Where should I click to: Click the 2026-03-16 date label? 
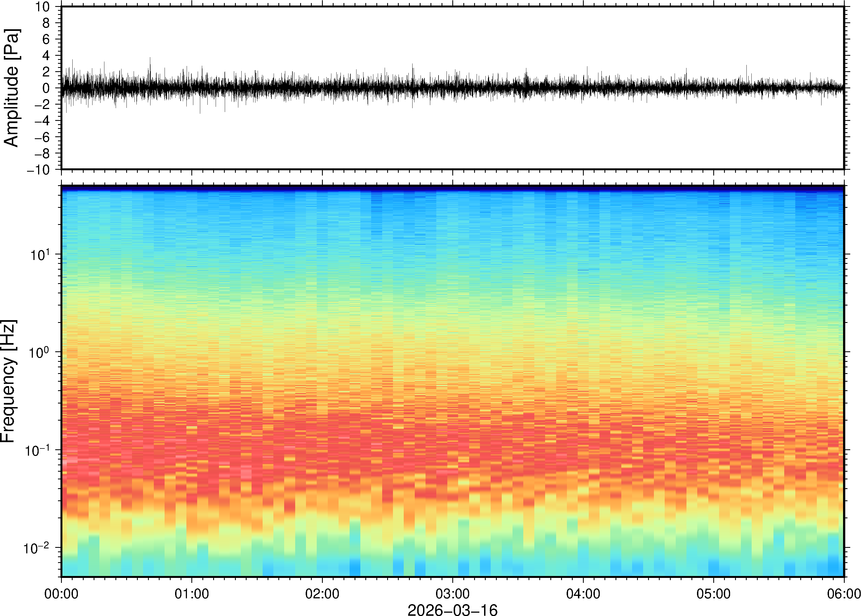(452, 610)
